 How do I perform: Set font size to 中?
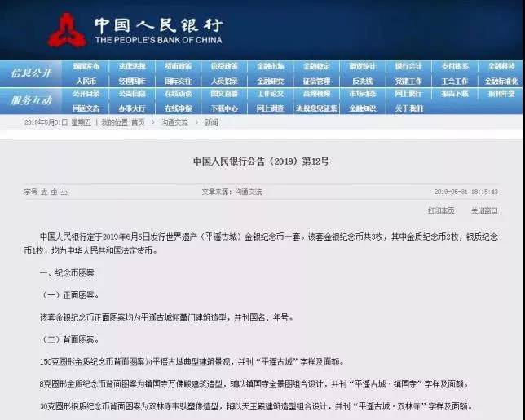point(54,192)
